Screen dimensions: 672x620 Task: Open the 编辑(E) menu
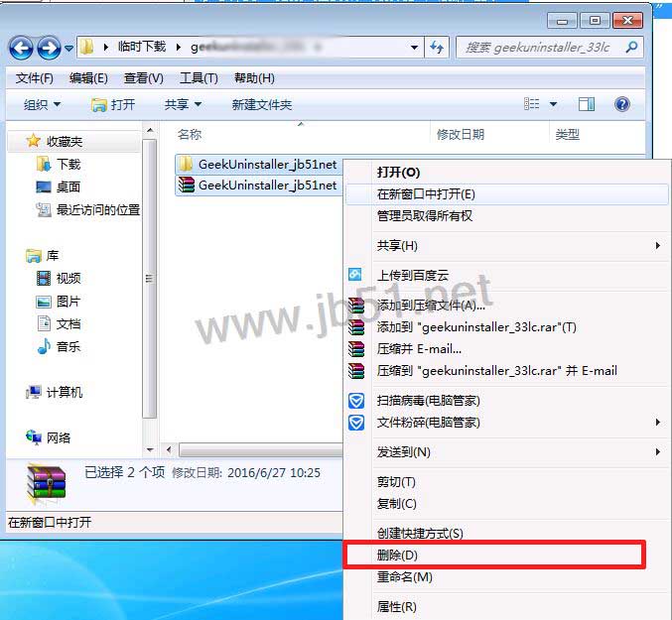88,78
